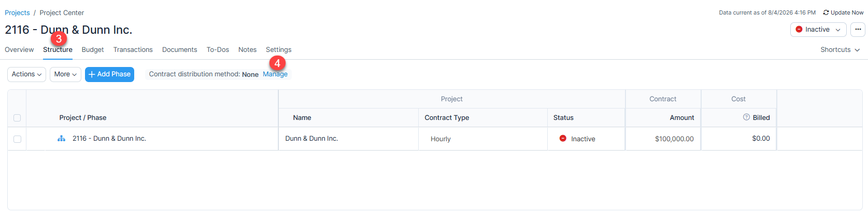
Task: Click the $100,000.00 contract amount cell
Action: [x=663, y=139]
